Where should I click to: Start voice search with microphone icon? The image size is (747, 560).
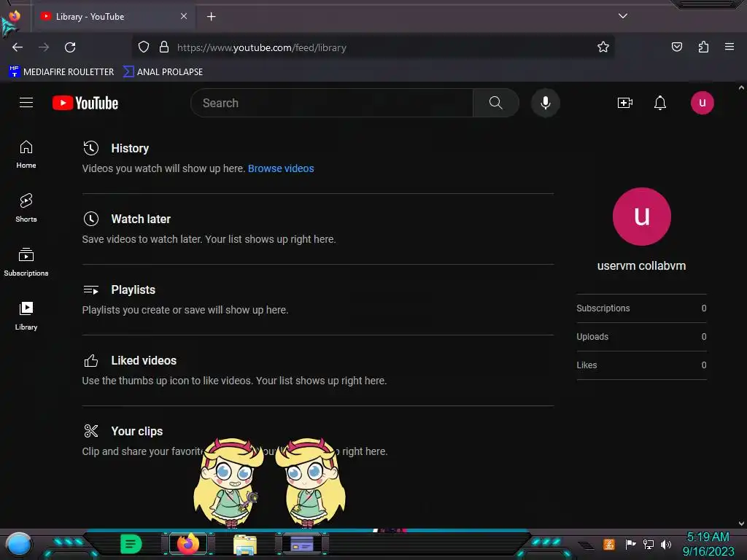coord(546,103)
